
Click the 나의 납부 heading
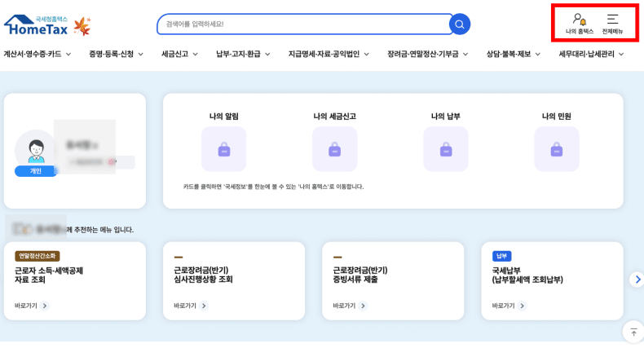[x=446, y=117]
